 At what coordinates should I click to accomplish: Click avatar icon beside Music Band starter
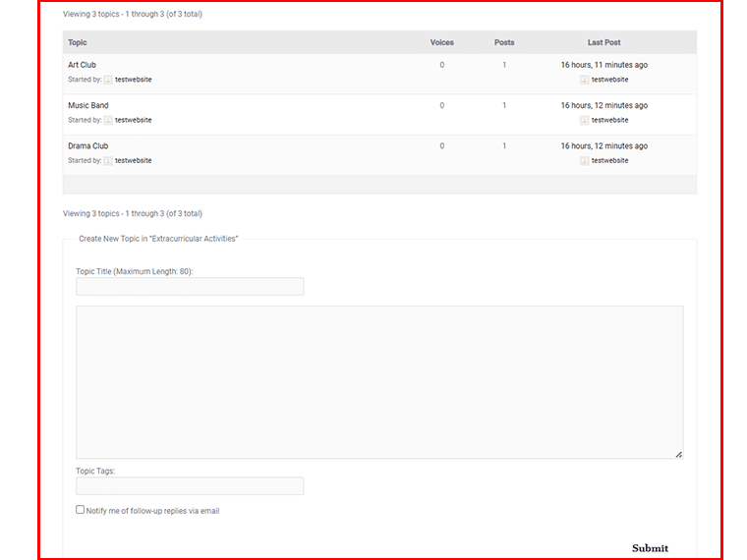(108, 120)
